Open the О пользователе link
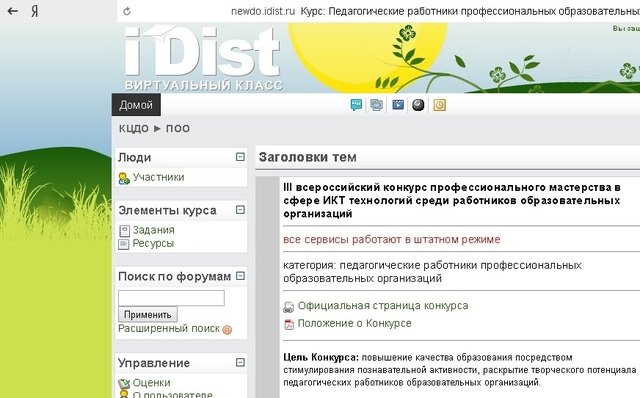This screenshot has height=398, width=640. (172, 395)
